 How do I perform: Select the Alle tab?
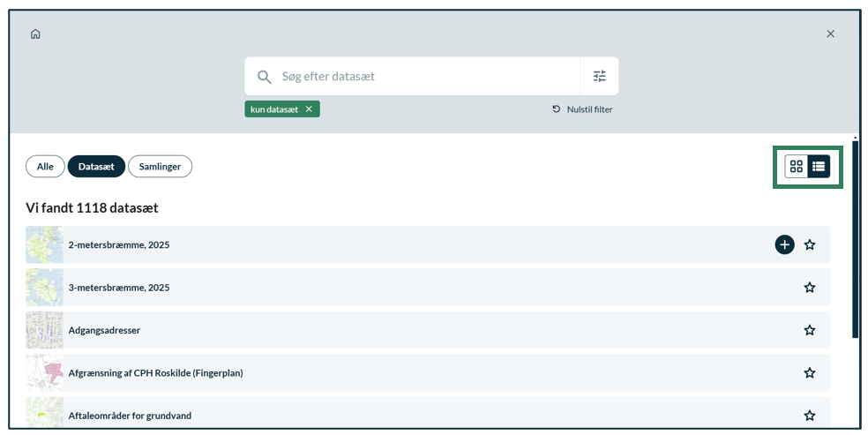(x=45, y=167)
